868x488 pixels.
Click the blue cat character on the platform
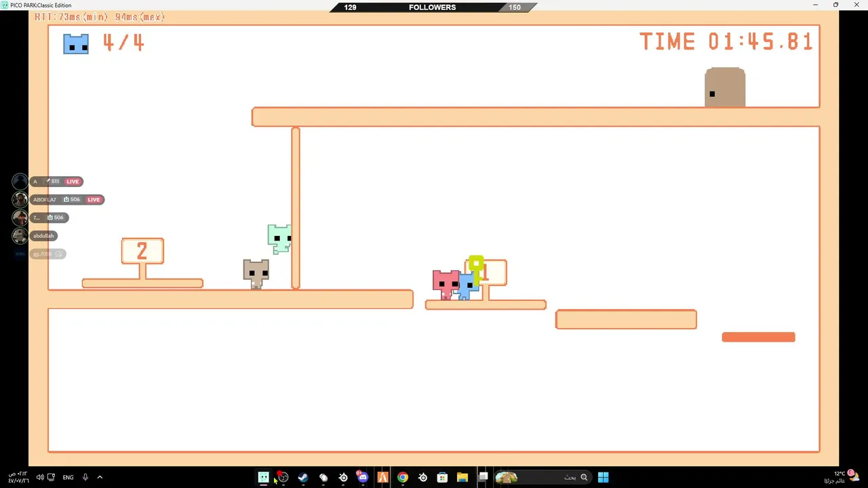468,285
